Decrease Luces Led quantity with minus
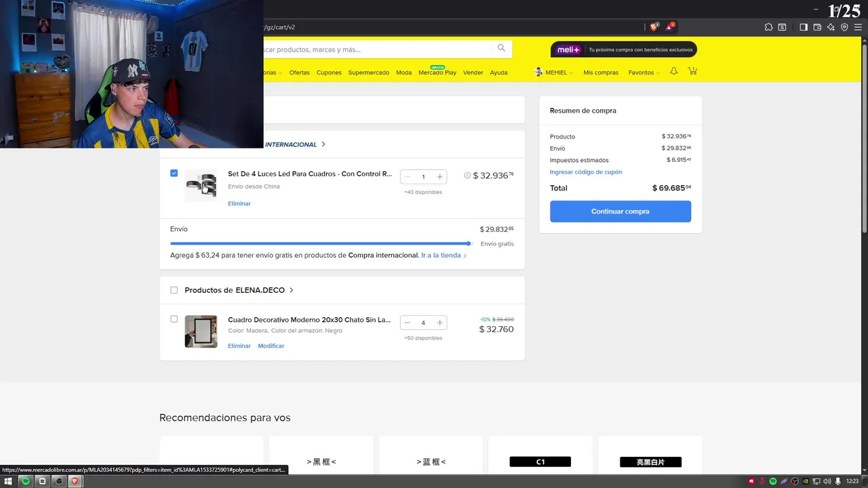Image resolution: width=868 pixels, height=488 pixels. click(x=407, y=177)
